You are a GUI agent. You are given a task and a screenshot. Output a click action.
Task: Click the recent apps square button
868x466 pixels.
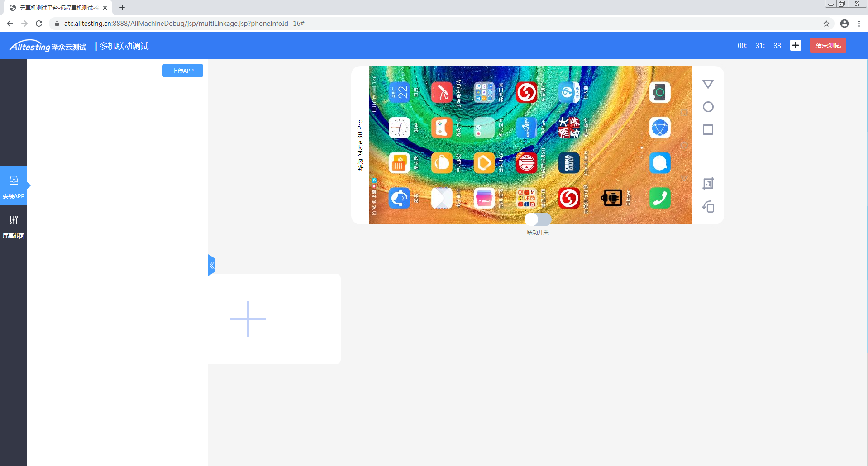(x=708, y=130)
